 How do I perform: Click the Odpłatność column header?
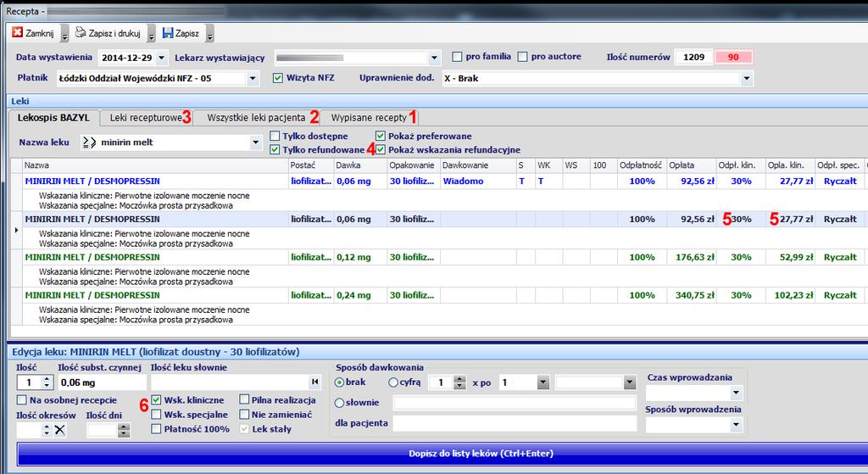coord(642,165)
